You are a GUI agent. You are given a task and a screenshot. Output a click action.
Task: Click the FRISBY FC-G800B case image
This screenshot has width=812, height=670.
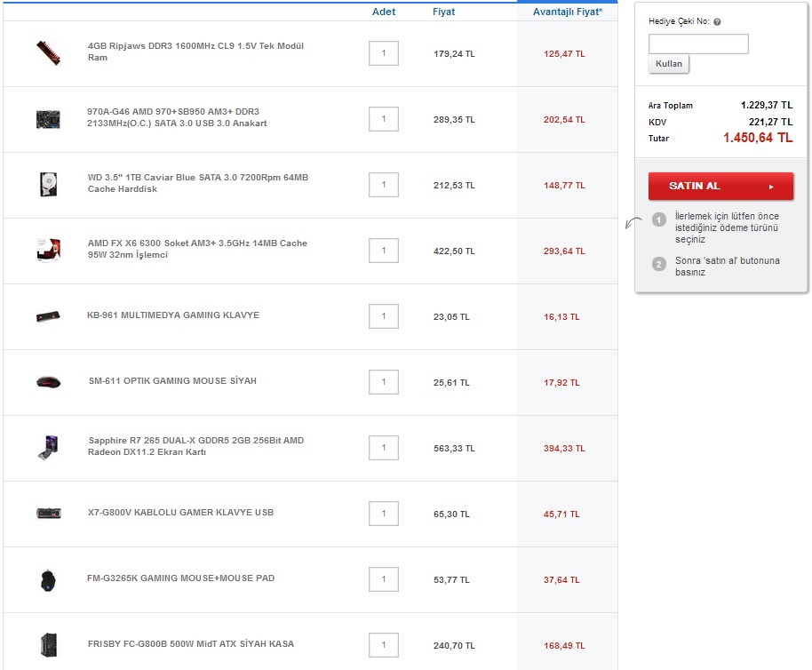click(48, 644)
